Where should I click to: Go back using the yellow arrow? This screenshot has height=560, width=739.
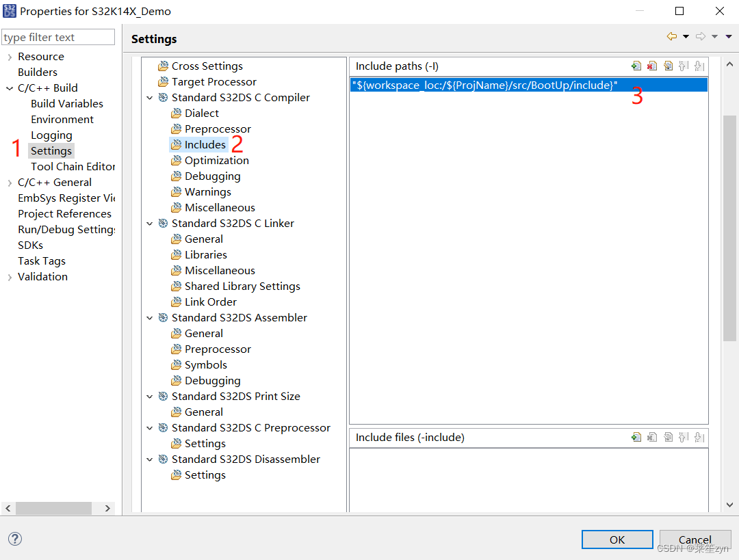672,36
